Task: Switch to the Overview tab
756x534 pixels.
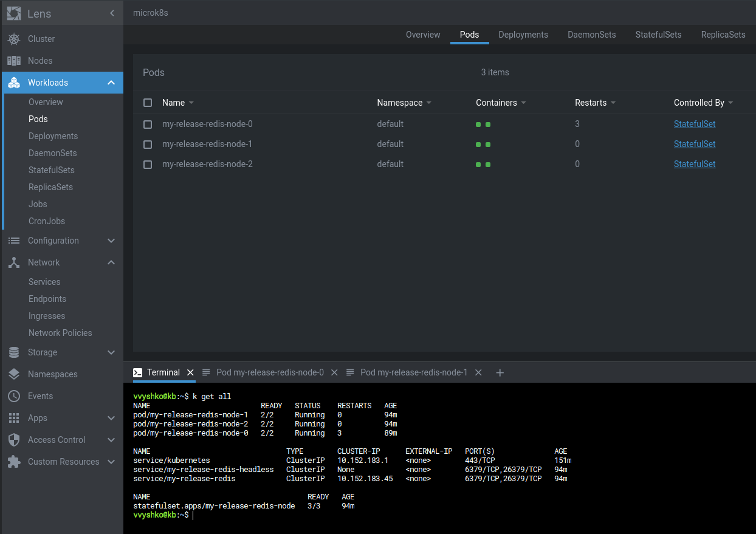Action: pos(423,35)
